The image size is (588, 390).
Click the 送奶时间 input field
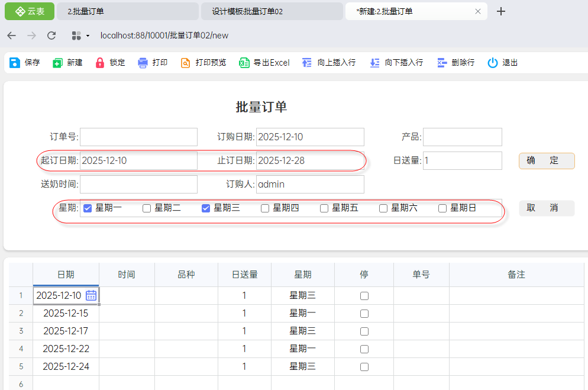coord(138,184)
